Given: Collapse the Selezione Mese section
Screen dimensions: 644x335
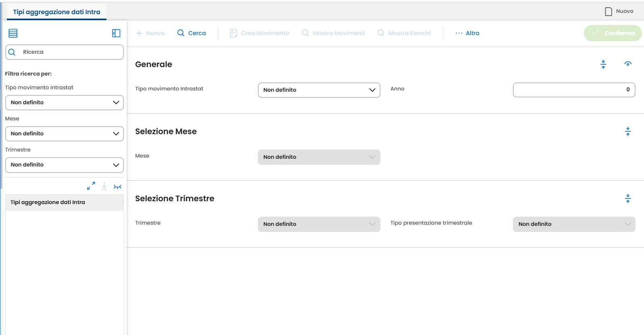Looking at the screenshot, I should point(628,131).
